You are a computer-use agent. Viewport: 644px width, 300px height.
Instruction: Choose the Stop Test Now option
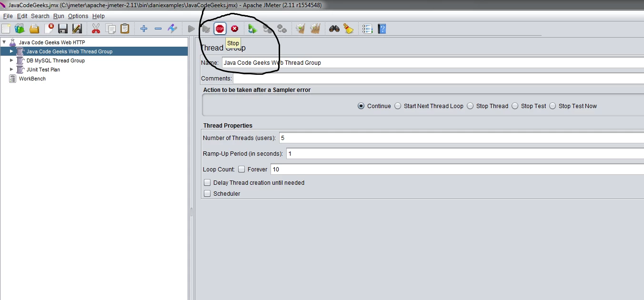(x=553, y=106)
